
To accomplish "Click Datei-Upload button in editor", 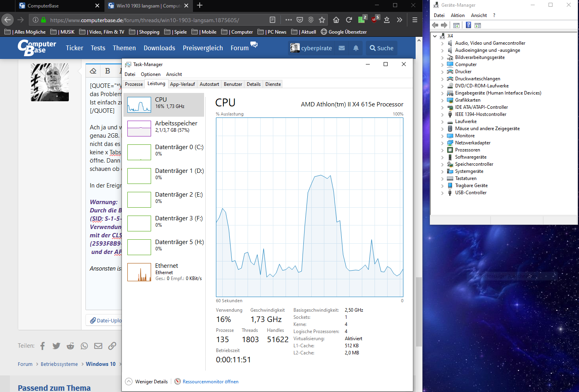I will [x=105, y=320].
